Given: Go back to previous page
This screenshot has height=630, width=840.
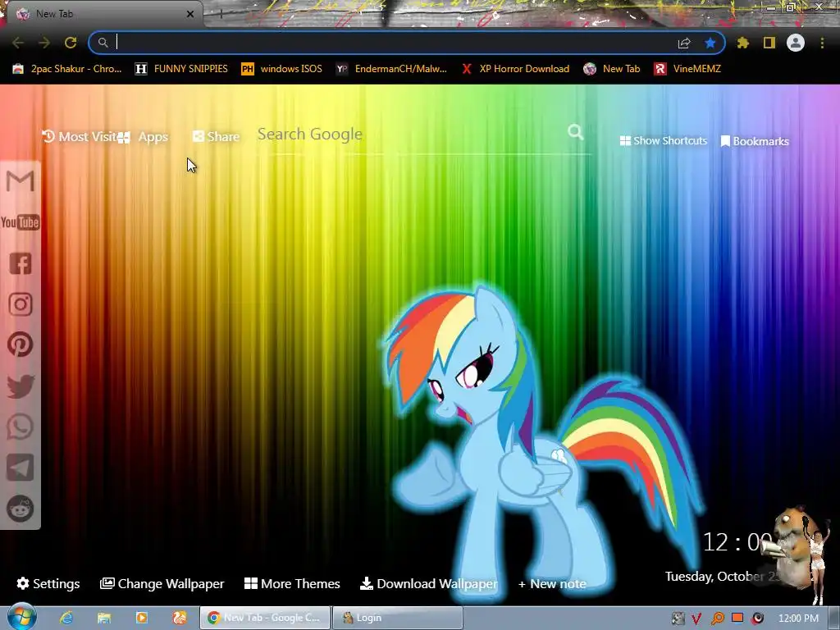Looking at the screenshot, I should tap(18, 43).
